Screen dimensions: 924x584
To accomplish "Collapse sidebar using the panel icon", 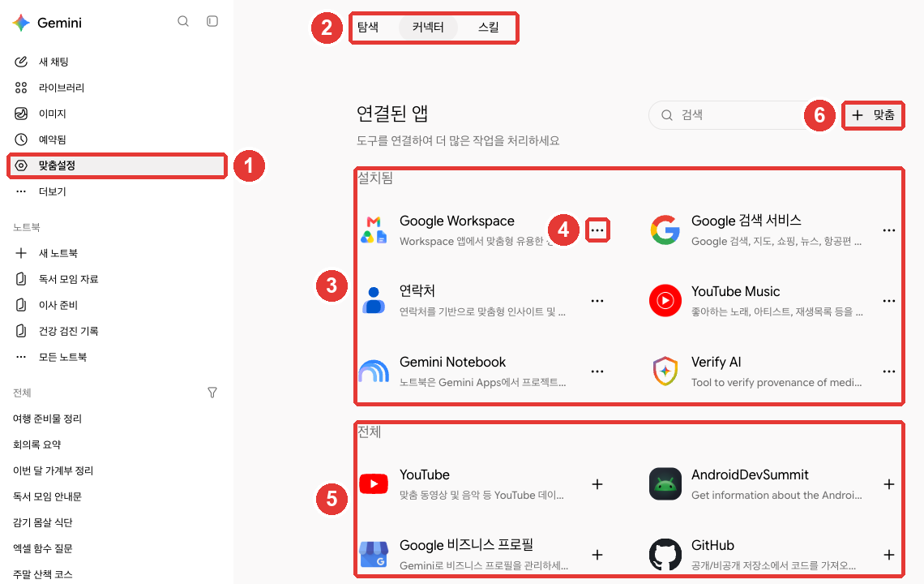I will tap(212, 21).
